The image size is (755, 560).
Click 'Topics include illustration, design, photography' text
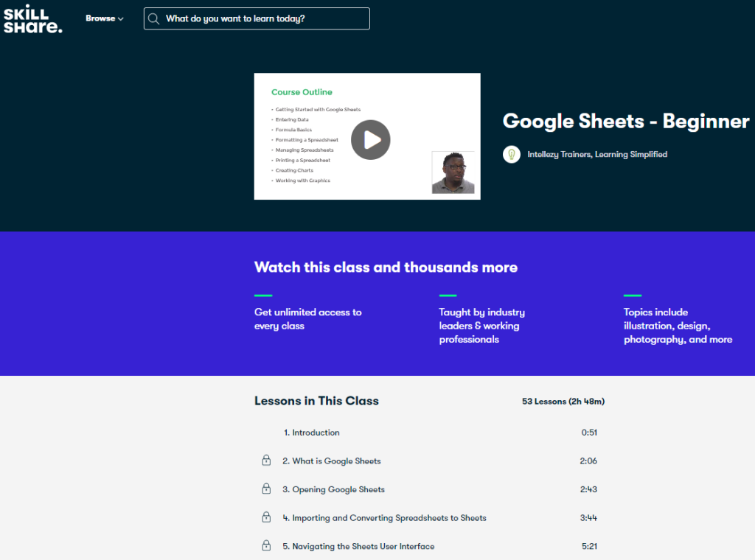(678, 326)
